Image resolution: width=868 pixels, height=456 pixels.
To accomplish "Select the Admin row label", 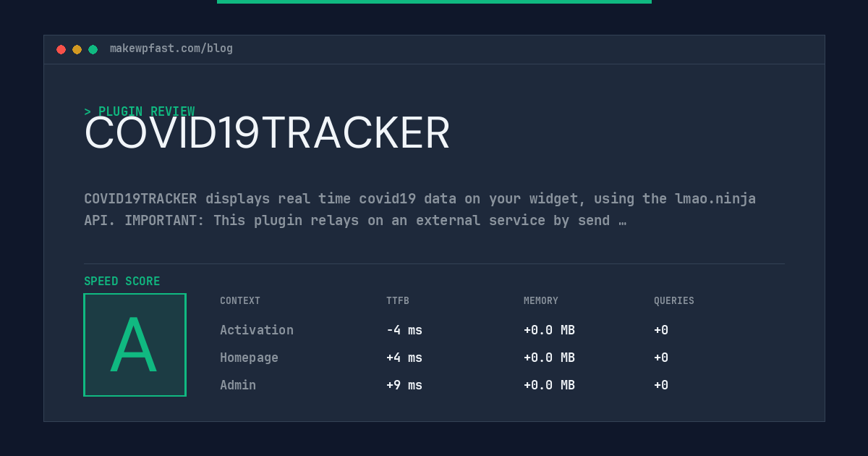I will click(x=238, y=385).
